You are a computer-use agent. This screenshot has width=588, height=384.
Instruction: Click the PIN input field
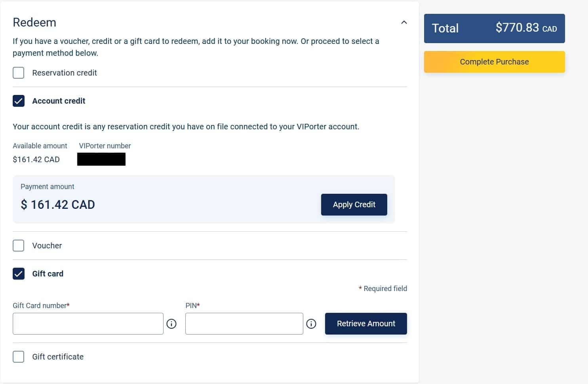click(244, 323)
